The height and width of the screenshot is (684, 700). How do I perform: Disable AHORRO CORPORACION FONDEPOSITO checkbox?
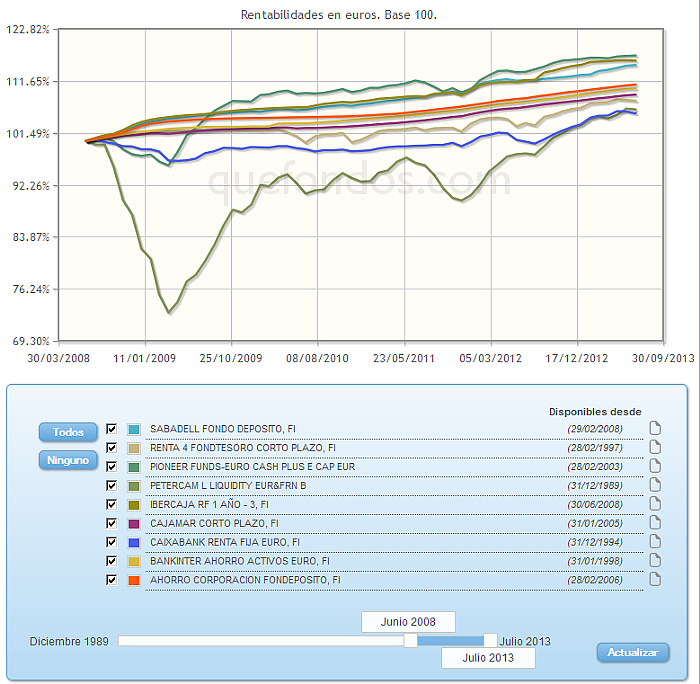[x=112, y=580]
